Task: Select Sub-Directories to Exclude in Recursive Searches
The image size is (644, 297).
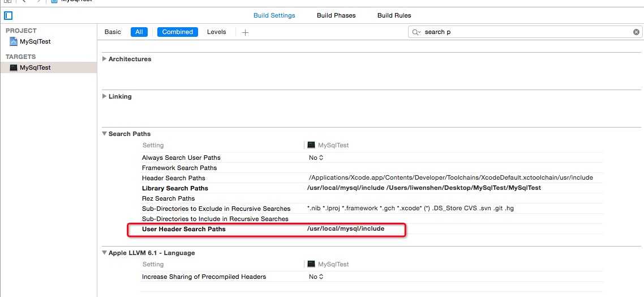Action: pyautogui.click(x=216, y=209)
